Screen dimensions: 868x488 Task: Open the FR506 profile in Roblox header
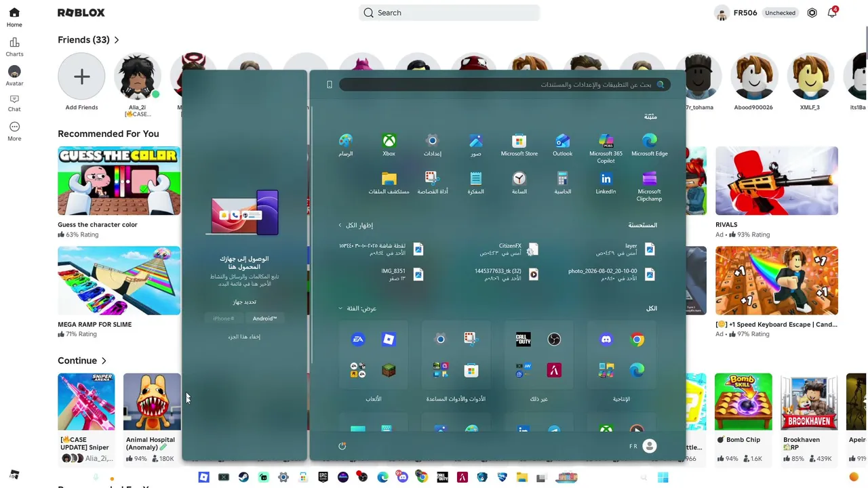tap(736, 13)
